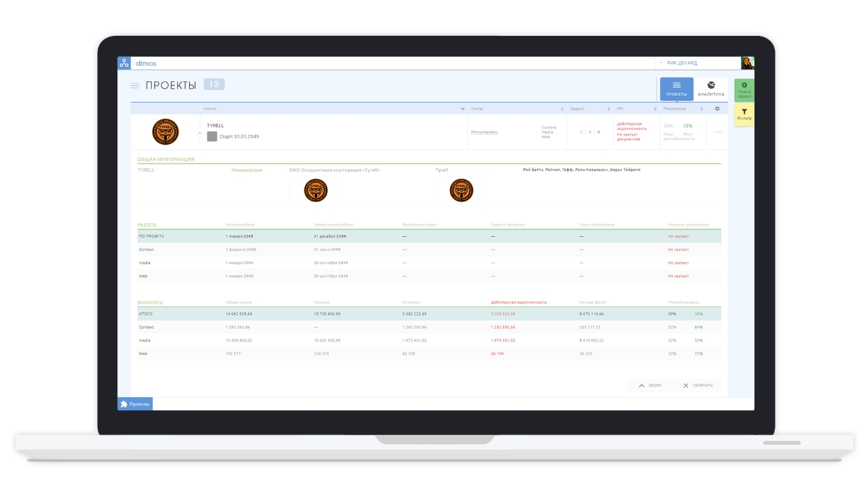Click the Новый проект plus button
The image size is (868, 497).
744,90
